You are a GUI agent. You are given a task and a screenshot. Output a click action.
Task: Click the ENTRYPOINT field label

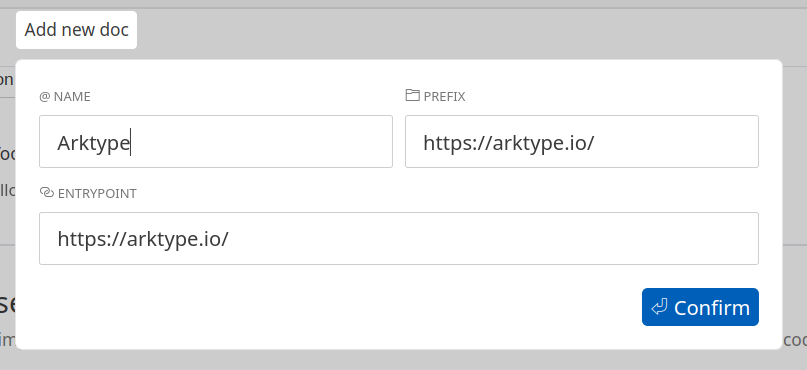[x=97, y=193]
